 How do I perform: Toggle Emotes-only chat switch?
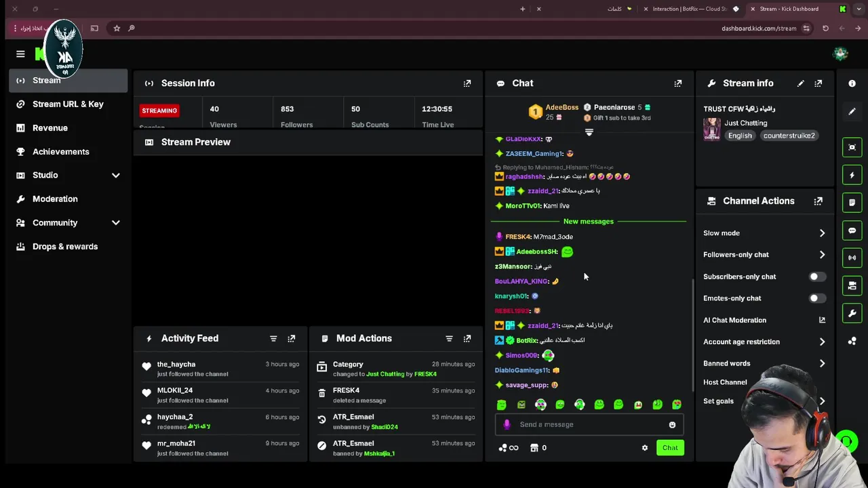(x=817, y=298)
